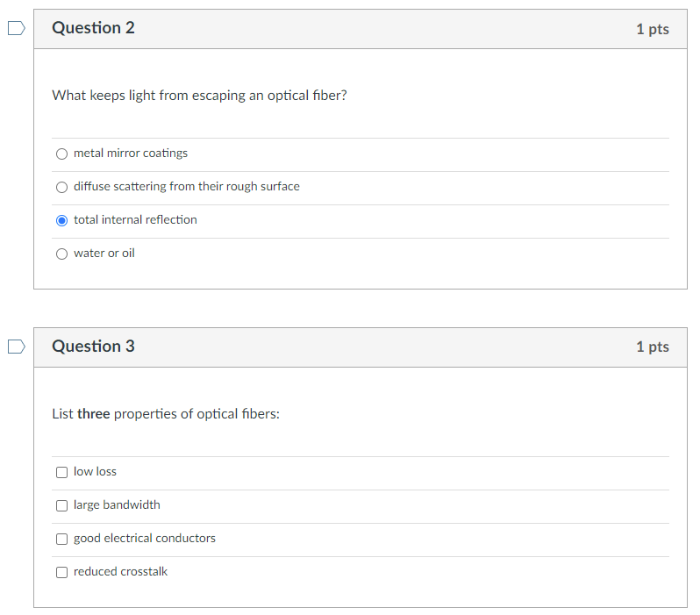Check the 'reduced crosstalk' checkbox

(61, 572)
